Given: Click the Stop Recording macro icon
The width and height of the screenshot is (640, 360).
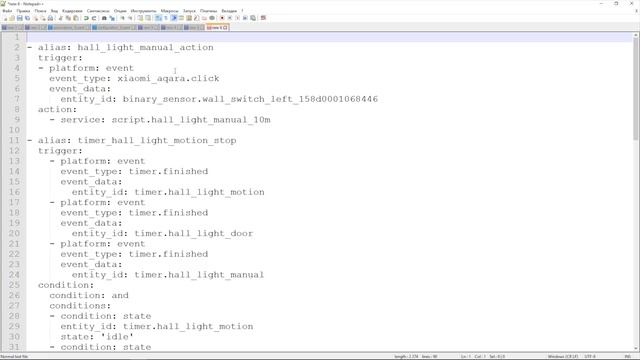Looking at the screenshot, I should pyautogui.click(x=229, y=18).
